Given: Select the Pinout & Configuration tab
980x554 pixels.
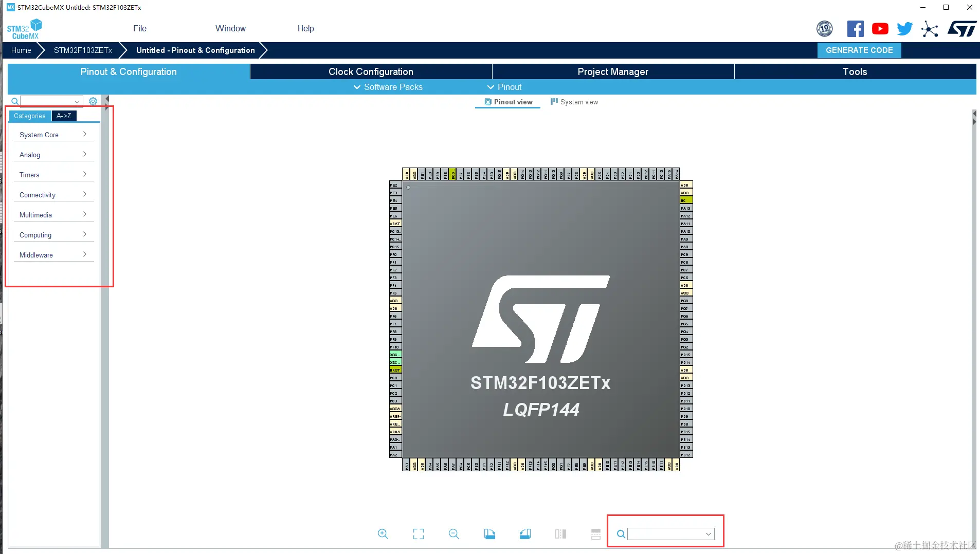Looking at the screenshot, I should pyautogui.click(x=129, y=72).
